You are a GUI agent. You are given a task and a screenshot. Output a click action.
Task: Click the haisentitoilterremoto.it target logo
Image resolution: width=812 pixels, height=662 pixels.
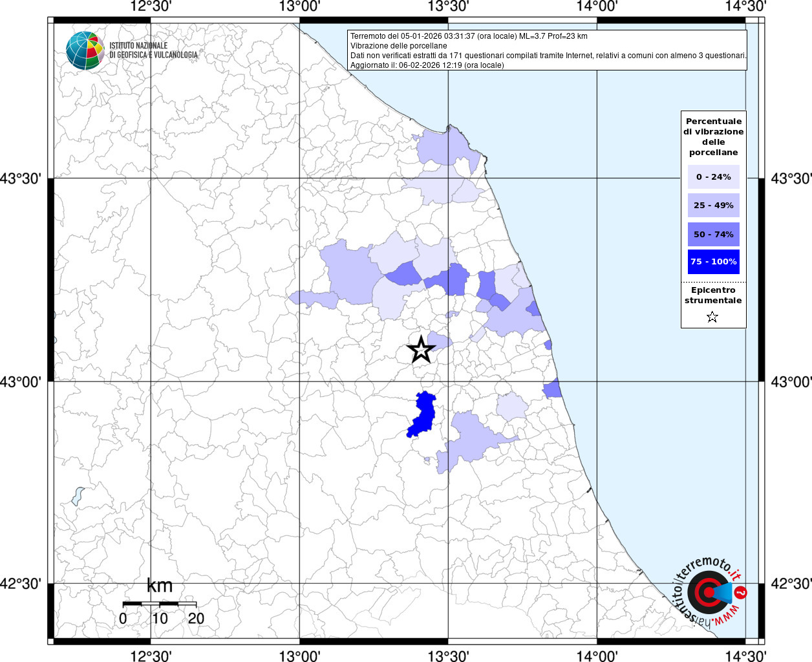point(709,592)
